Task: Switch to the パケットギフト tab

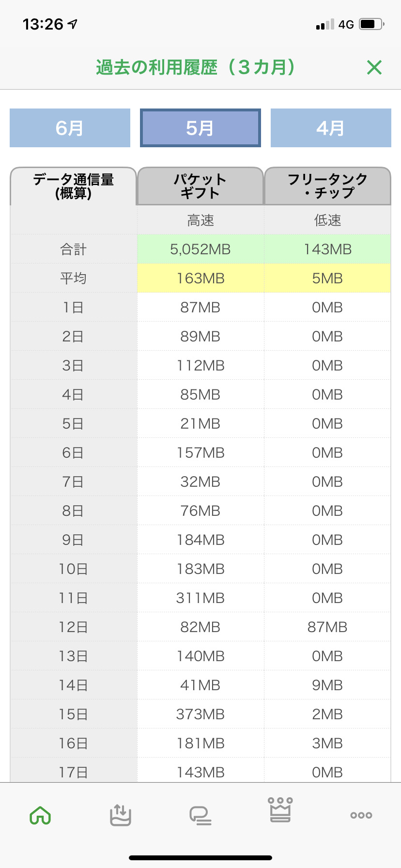Action: click(x=200, y=186)
